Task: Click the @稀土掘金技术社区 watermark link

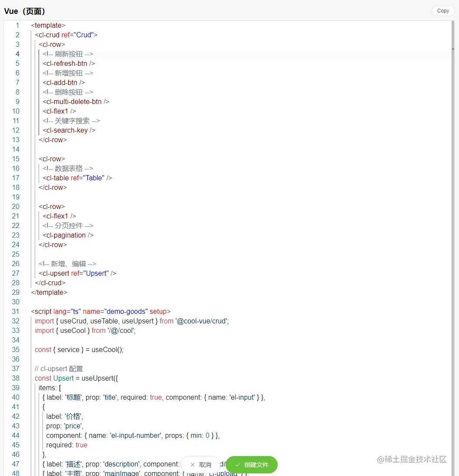Action: 411,459
